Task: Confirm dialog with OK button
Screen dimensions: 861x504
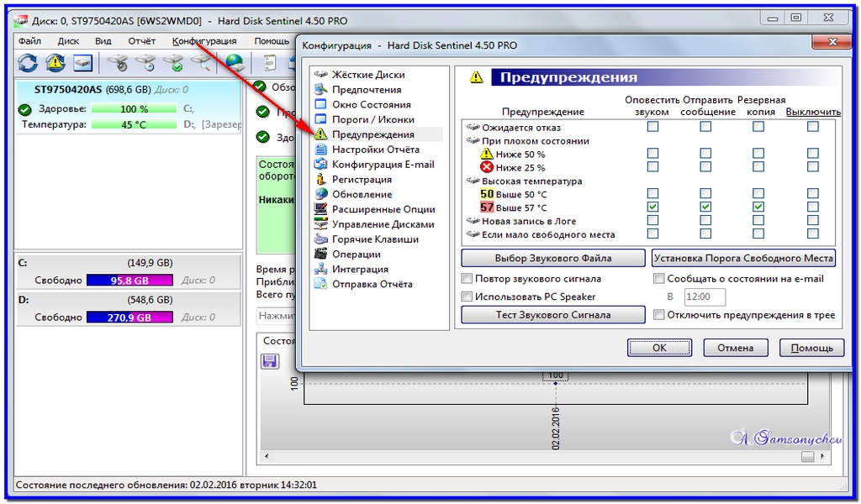Action: (x=659, y=348)
